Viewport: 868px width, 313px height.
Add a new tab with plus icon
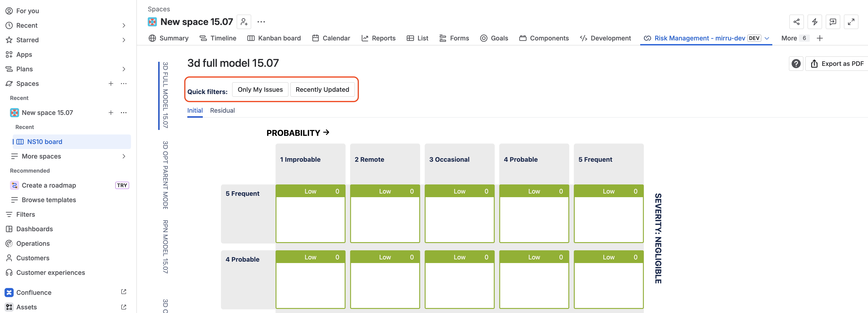coord(820,38)
